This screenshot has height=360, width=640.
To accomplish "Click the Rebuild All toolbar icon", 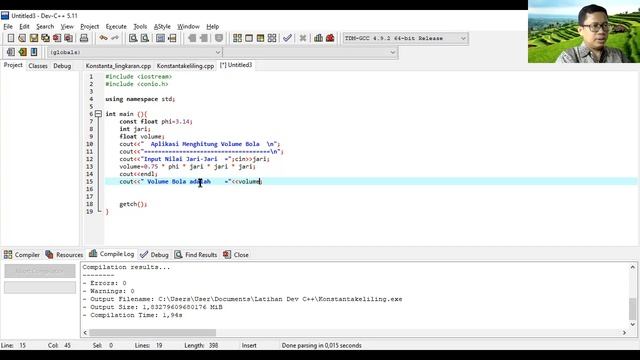I will click(272, 38).
